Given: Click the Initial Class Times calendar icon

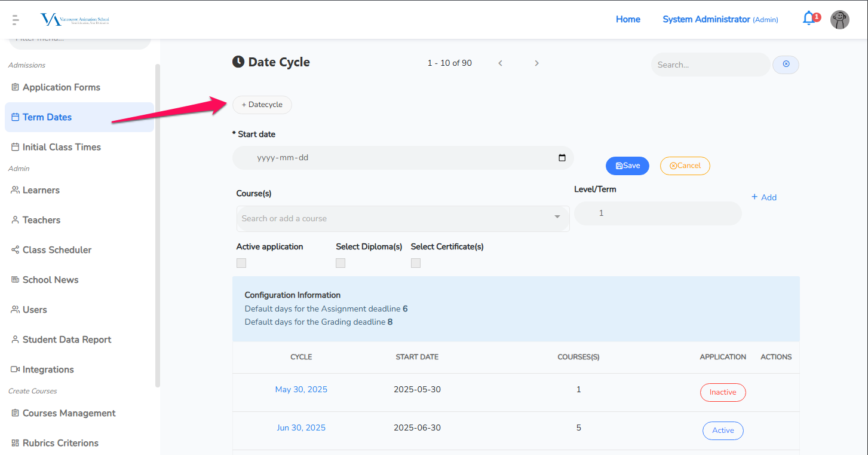Looking at the screenshot, I should click(16, 147).
